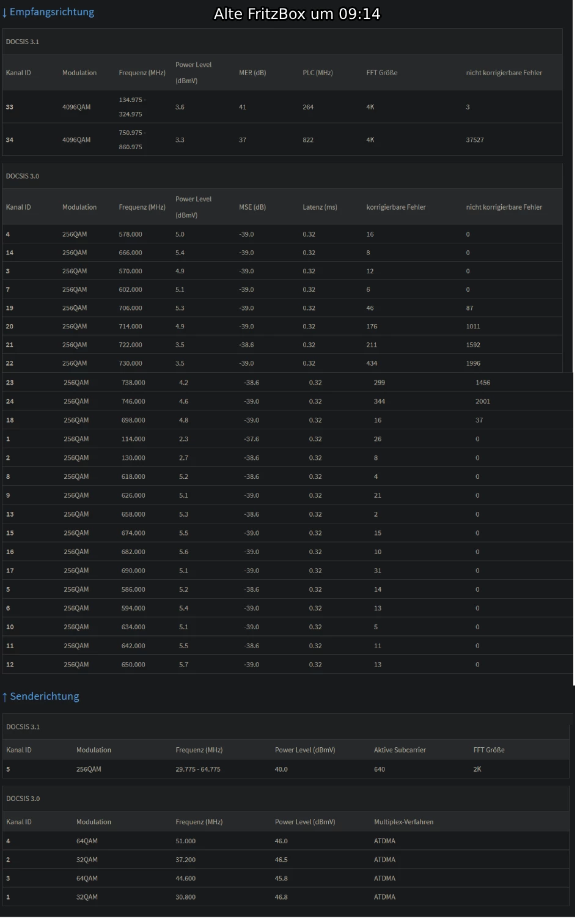Select the PLC (MHz) column header
The height and width of the screenshot is (924, 580).
pos(318,73)
